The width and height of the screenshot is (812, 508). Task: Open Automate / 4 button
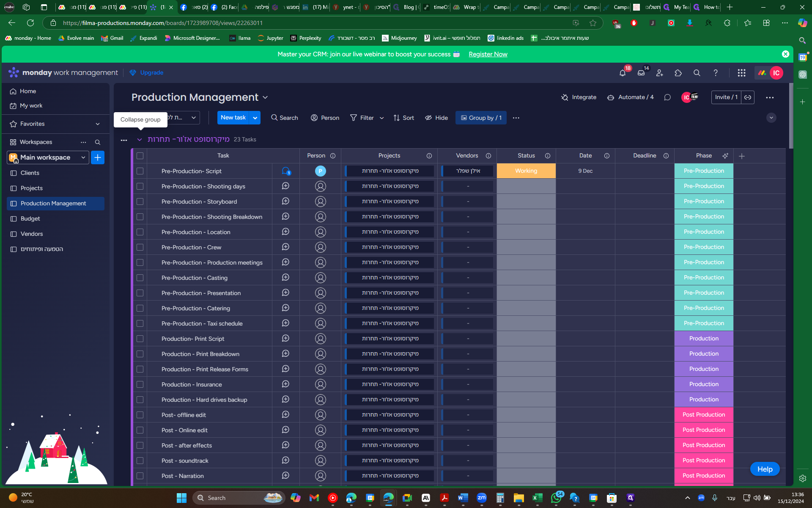630,97
